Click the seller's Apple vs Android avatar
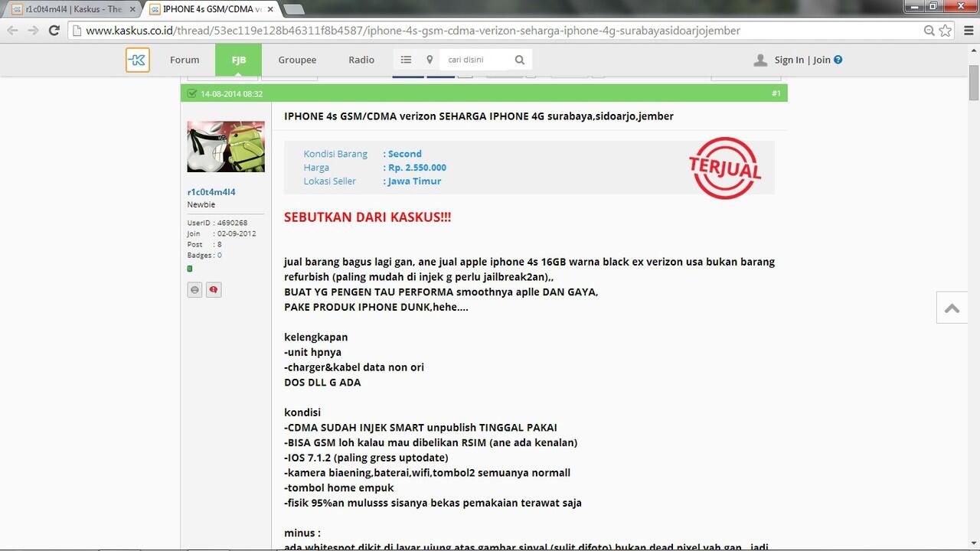This screenshot has width=980, height=551. (x=226, y=146)
